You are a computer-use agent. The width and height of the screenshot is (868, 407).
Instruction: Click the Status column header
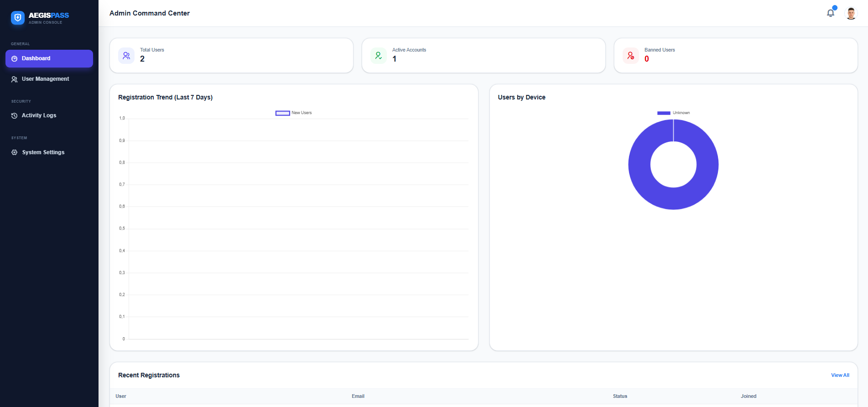click(x=620, y=396)
